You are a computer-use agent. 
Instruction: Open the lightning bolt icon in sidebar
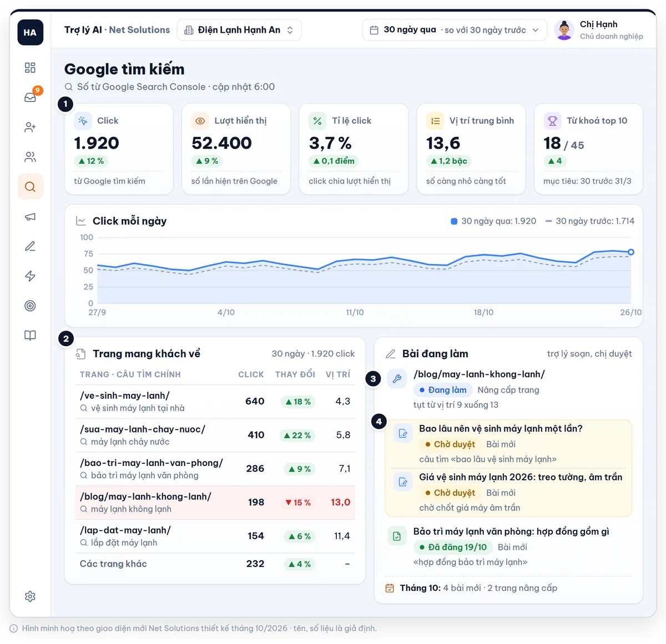[30, 276]
